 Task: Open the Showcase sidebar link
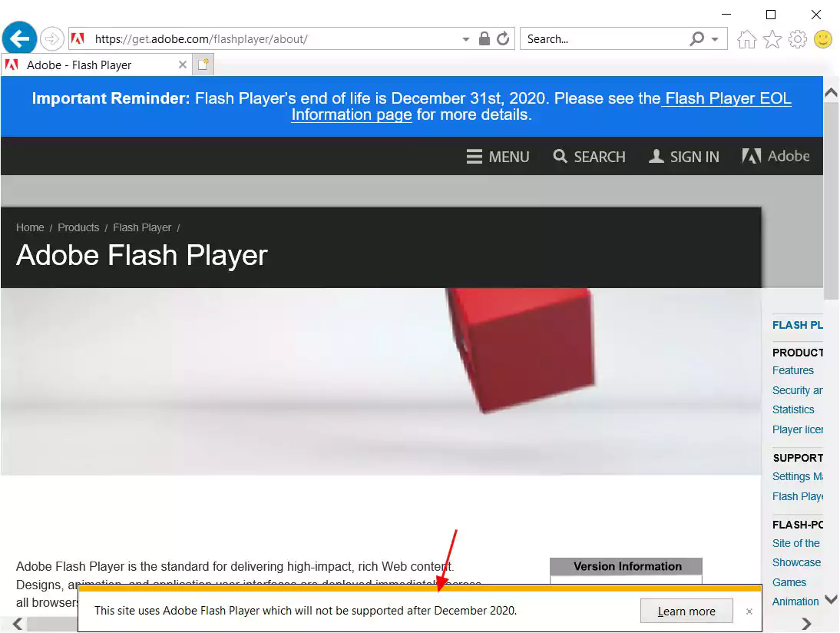coord(796,562)
